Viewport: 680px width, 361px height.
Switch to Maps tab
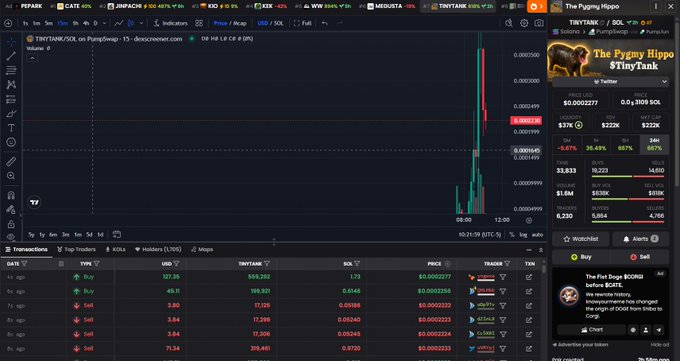tap(202, 249)
